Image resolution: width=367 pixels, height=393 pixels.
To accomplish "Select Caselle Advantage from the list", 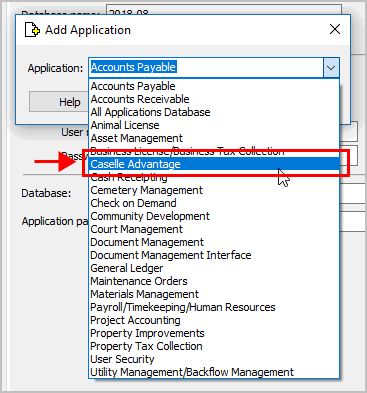I will pyautogui.click(x=214, y=164).
